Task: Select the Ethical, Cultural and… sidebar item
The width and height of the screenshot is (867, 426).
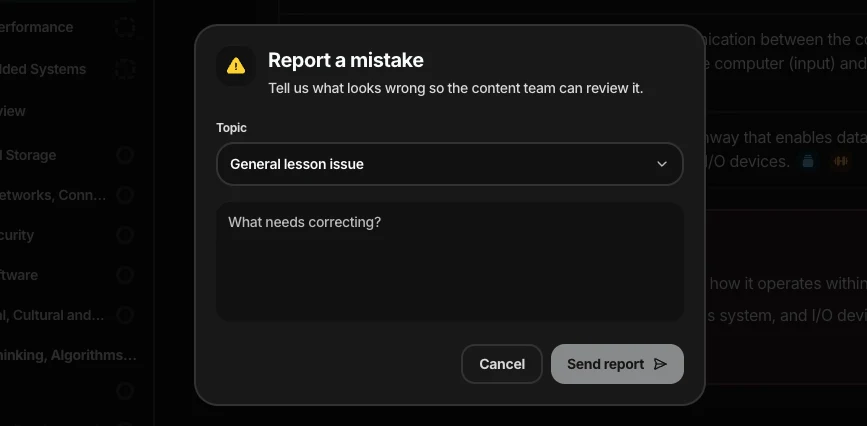Action: click(x=52, y=315)
